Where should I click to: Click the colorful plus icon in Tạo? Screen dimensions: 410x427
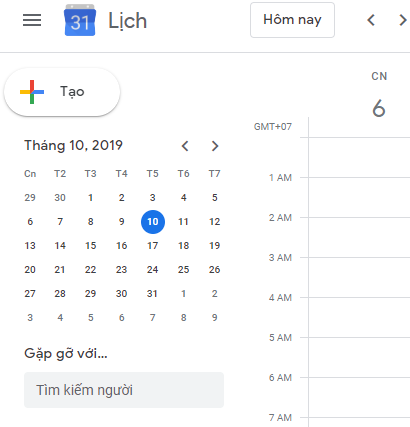[32, 92]
